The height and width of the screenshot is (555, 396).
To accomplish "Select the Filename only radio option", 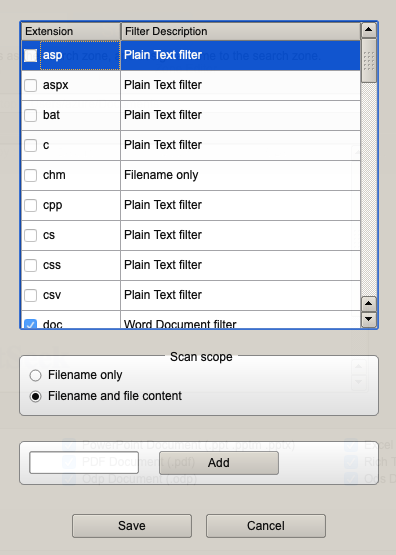I will pos(35,376).
